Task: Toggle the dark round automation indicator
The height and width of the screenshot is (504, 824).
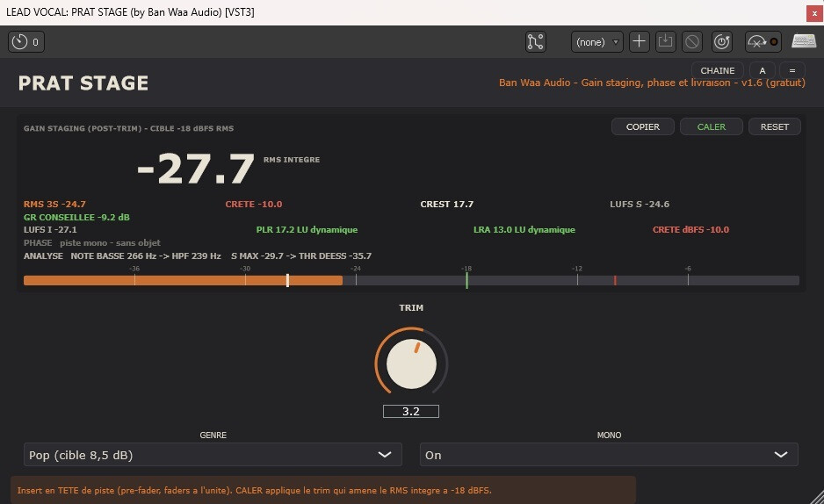Action: pos(774,42)
